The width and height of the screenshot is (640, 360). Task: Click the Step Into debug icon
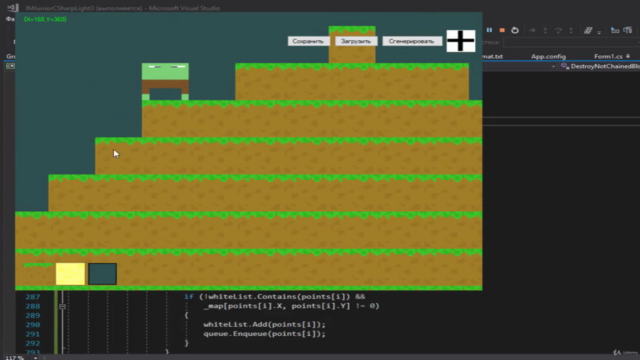click(545, 30)
